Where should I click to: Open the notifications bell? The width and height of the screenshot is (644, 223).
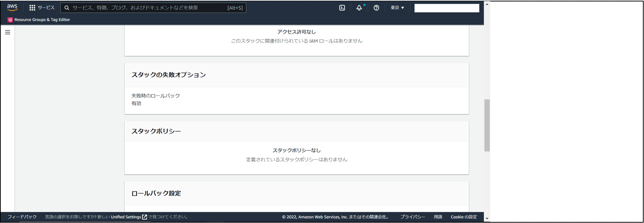pyautogui.click(x=359, y=8)
